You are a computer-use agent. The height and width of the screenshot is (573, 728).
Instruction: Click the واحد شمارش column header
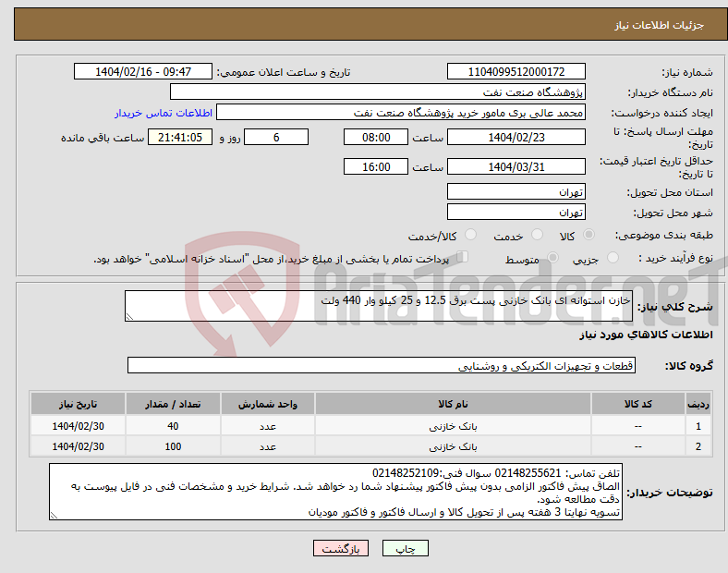pyautogui.click(x=268, y=404)
